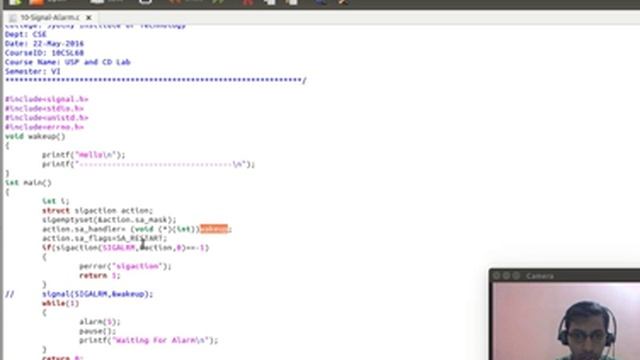Screen dimensions: 640x360
Task: Click the asterisk comment terminator line
Action: coord(156,80)
